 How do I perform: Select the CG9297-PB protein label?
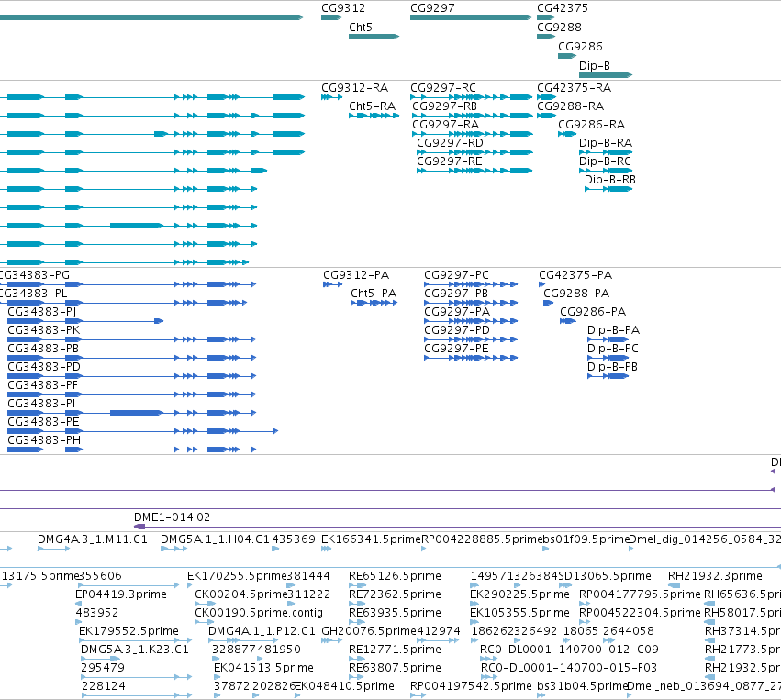(x=456, y=294)
